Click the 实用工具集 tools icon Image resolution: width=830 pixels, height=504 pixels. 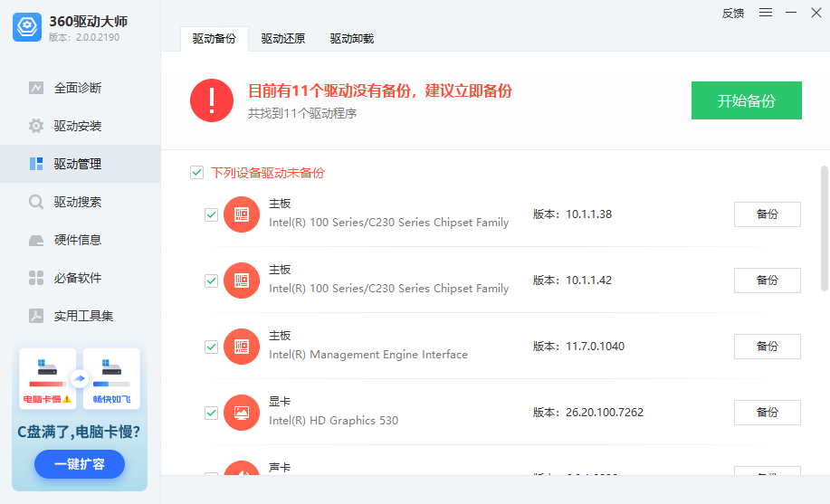click(36, 316)
